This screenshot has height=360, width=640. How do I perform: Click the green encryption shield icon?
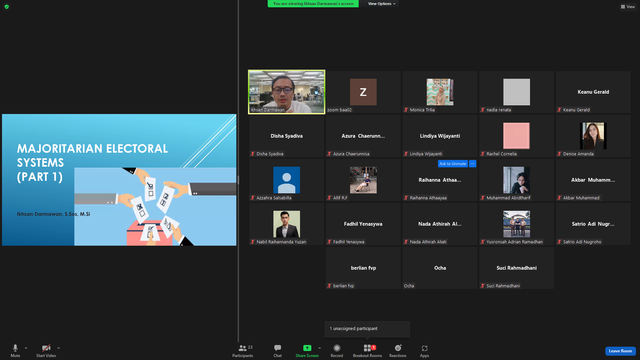[x=7, y=7]
